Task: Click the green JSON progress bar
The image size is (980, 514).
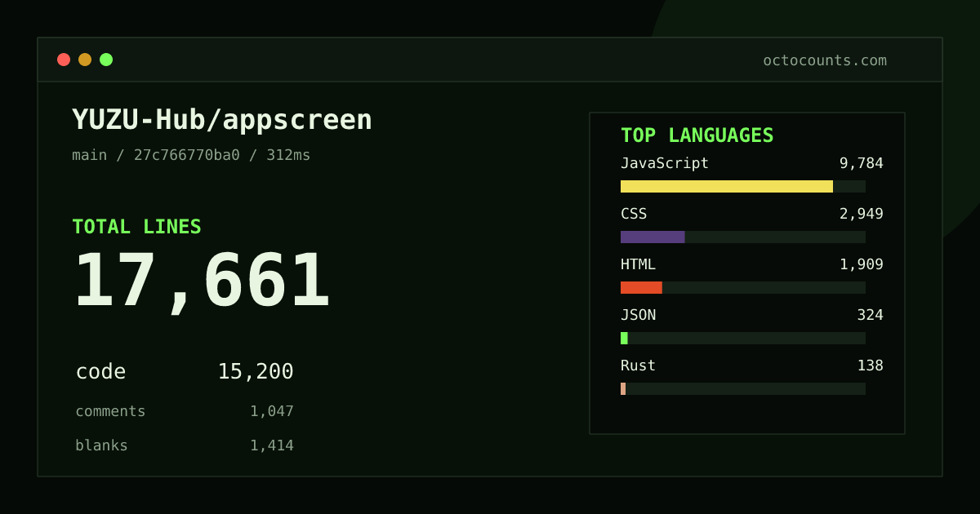Action: (x=624, y=338)
